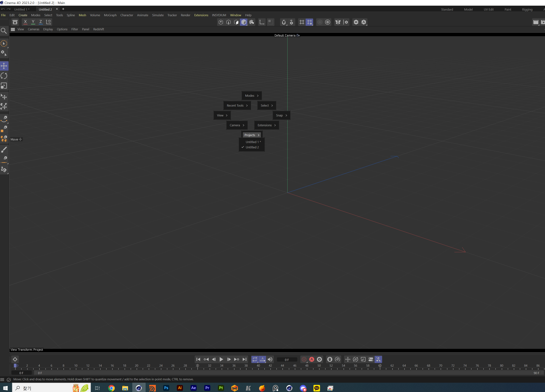545x392 pixels.
Task: Switch to Polygons mode icon
Action: point(236,22)
